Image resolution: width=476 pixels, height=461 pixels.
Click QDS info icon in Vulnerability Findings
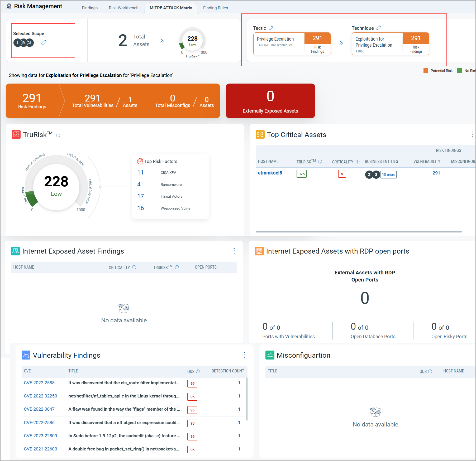(198, 371)
